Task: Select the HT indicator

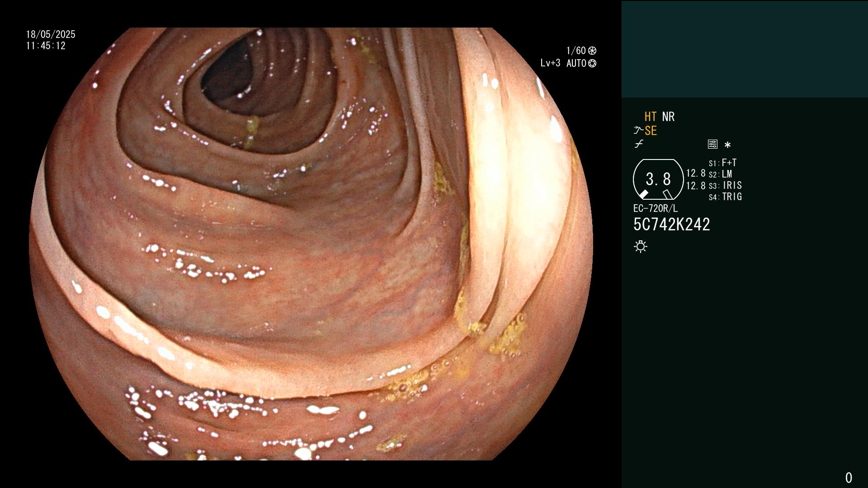Action: [651, 117]
